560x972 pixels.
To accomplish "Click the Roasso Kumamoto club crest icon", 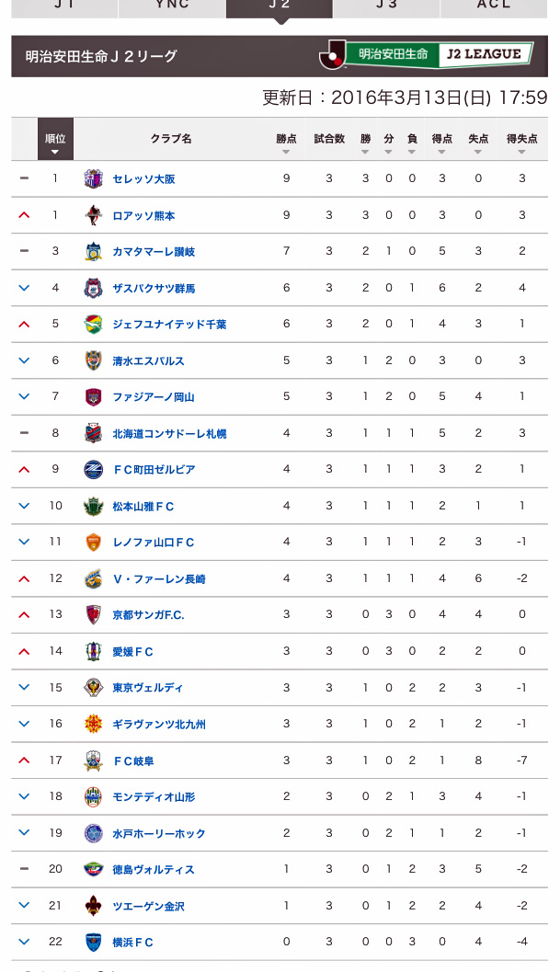I will pos(93,215).
